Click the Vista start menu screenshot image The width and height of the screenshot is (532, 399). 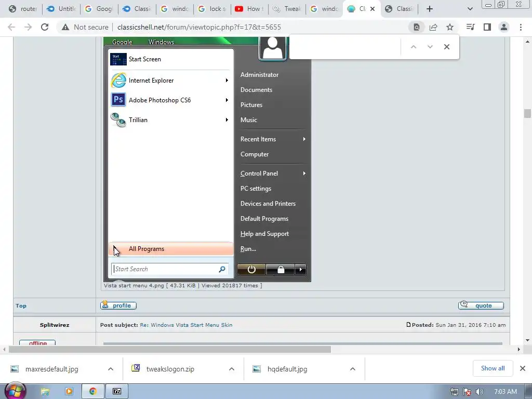(207, 159)
